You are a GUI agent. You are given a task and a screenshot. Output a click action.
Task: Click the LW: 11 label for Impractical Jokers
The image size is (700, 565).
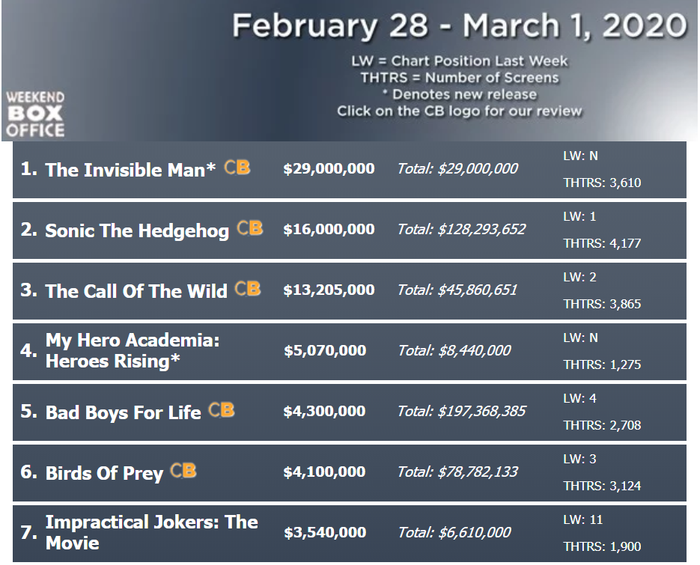click(x=583, y=519)
